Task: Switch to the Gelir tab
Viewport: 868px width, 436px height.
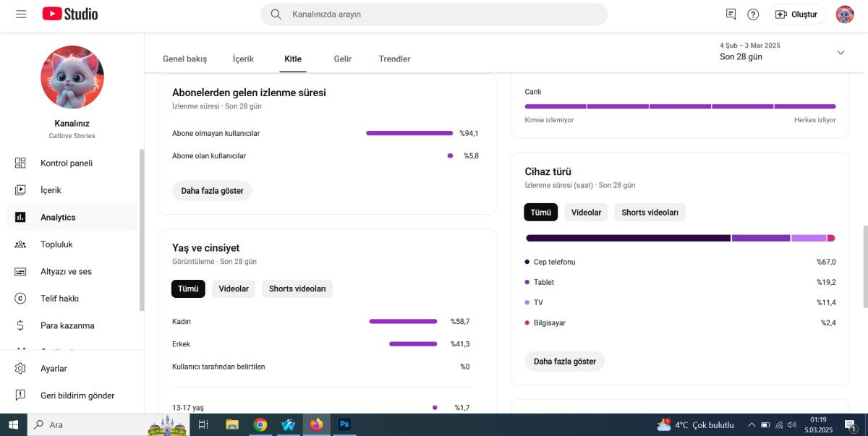Action: pyautogui.click(x=343, y=59)
